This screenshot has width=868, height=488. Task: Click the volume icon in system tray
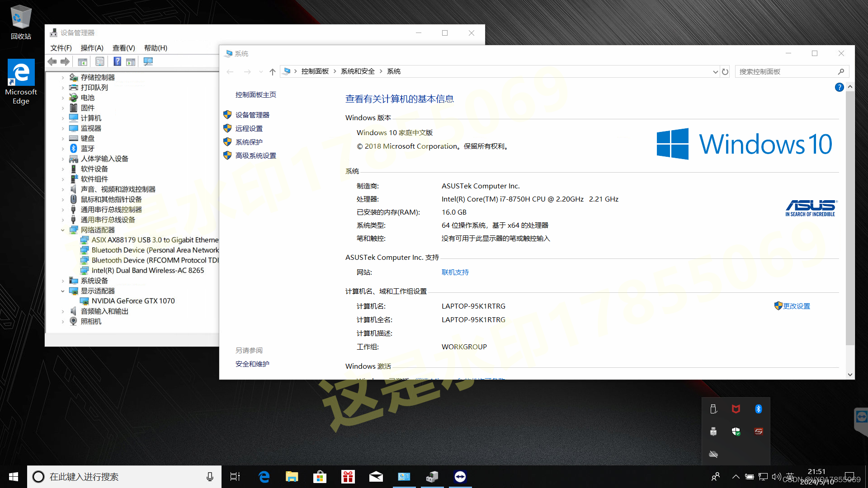[x=776, y=477]
